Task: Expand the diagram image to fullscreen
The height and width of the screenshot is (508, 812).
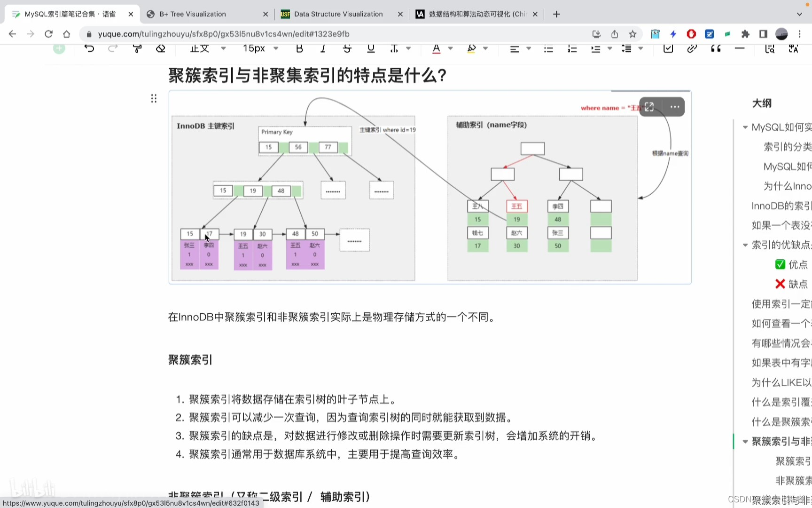Action: pos(649,107)
